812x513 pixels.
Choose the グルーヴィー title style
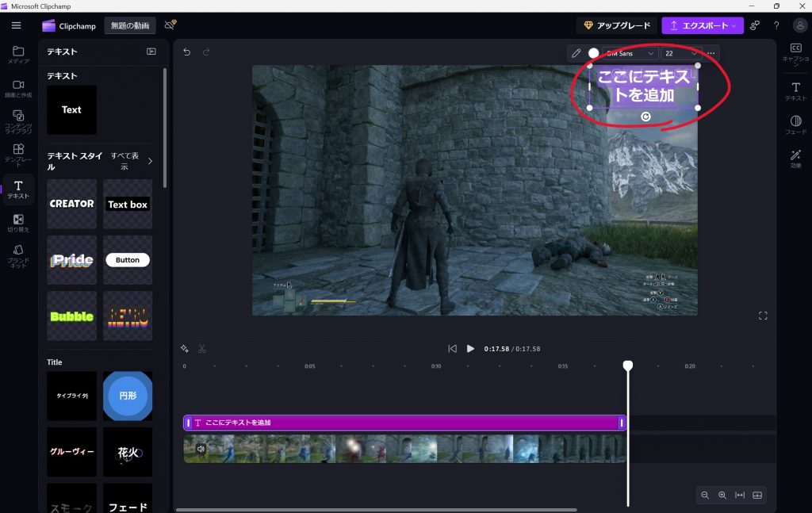pyautogui.click(x=71, y=452)
